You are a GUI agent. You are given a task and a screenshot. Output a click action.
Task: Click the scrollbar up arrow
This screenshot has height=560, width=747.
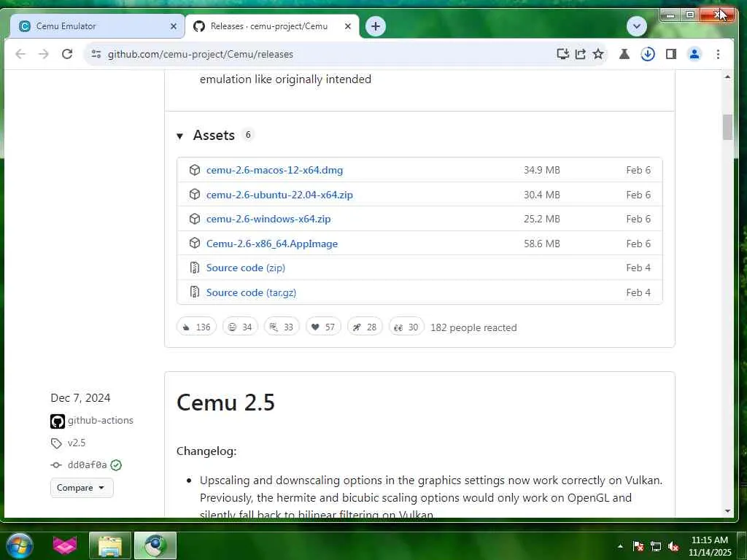click(727, 77)
